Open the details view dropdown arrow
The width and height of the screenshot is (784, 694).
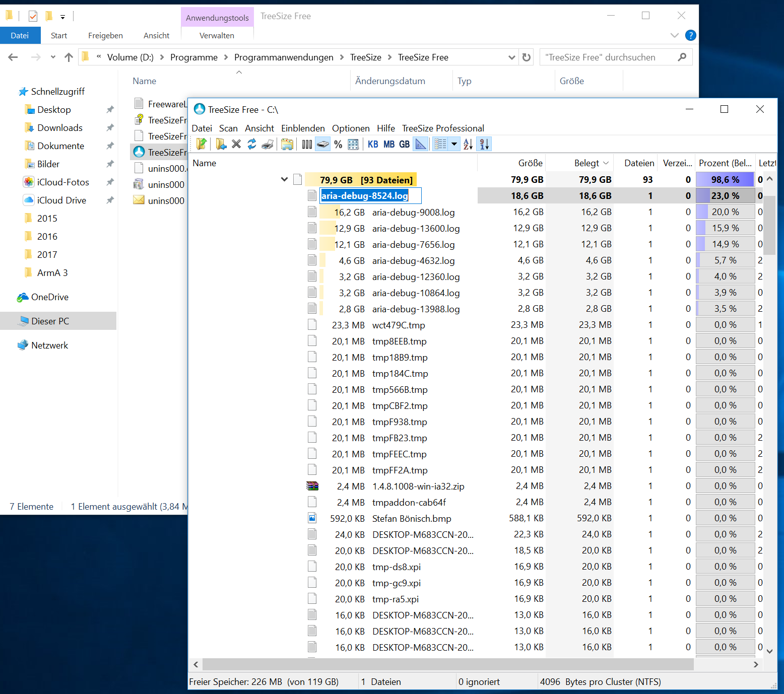click(454, 144)
